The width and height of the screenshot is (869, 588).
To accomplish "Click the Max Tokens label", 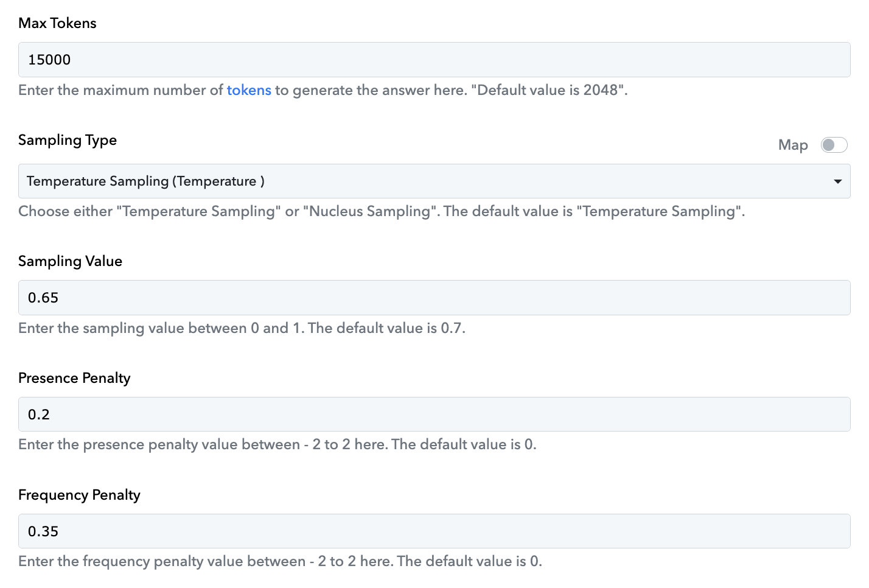I will click(57, 23).
